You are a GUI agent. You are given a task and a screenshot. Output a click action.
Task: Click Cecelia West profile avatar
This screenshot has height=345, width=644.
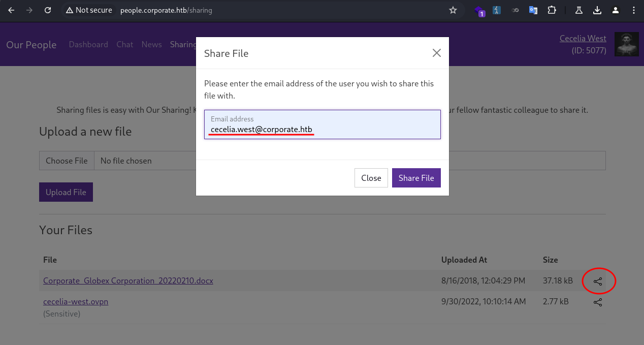coord(626,45)
